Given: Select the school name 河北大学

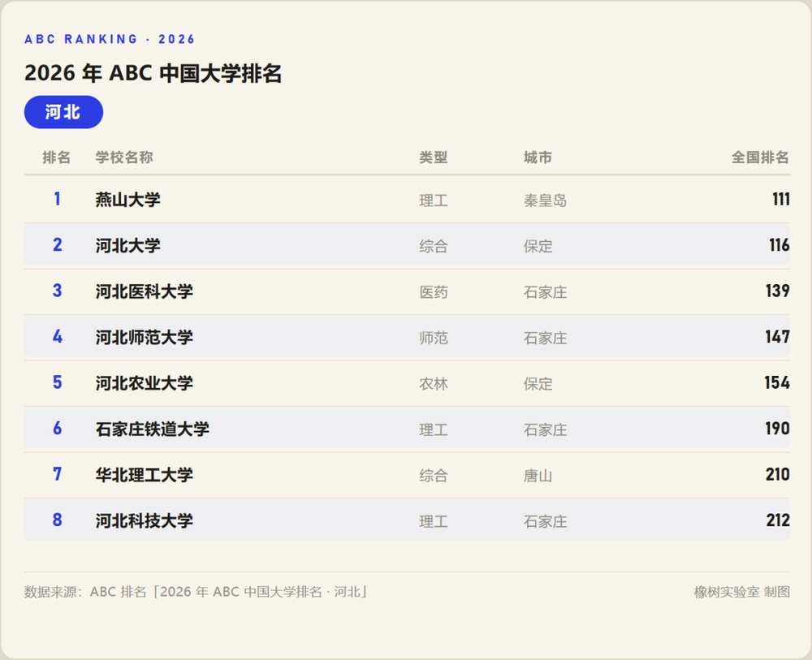Looking at the screenshot, I should 128,245.
